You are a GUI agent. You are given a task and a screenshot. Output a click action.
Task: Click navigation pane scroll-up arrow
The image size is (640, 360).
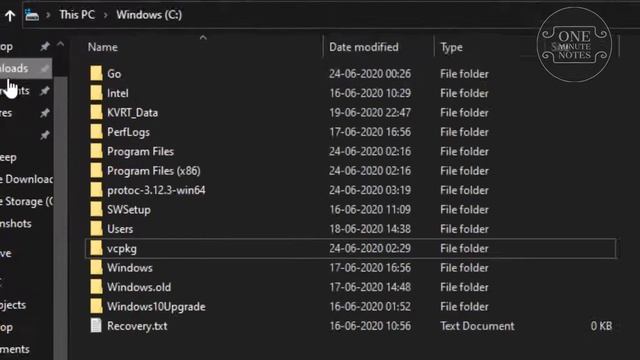click(x=60, y=44)
